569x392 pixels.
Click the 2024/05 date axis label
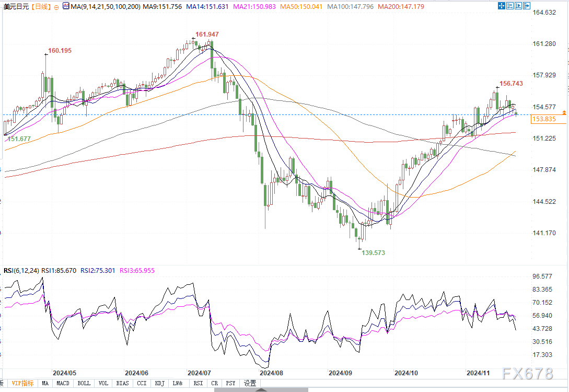65,373
